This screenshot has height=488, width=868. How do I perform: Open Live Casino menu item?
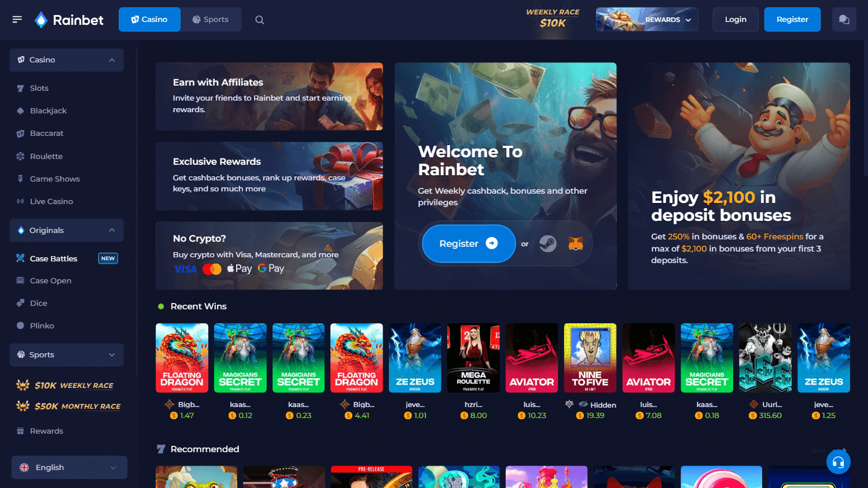[x=52, y=201]
